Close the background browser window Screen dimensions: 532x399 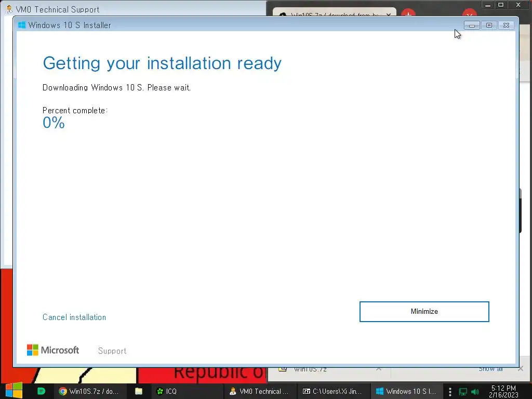coord(518,5)
